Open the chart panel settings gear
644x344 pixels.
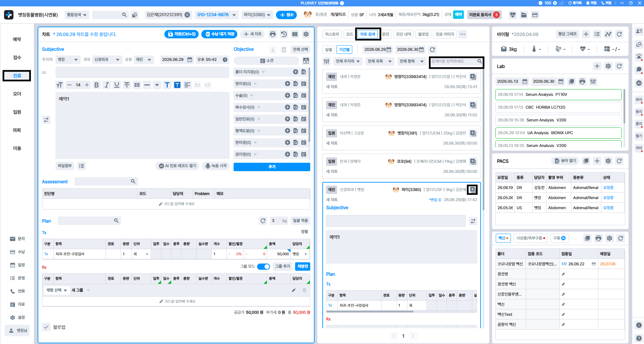(306, 34)
